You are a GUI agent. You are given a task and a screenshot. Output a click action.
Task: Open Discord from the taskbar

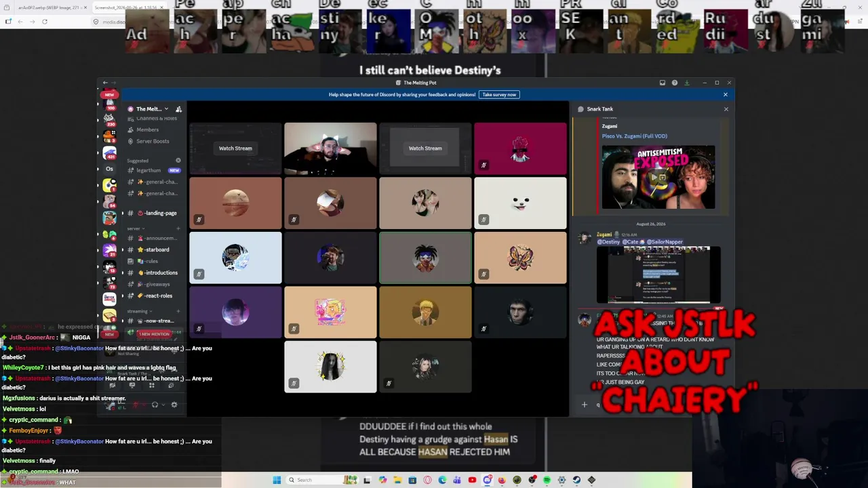pos(487,480)
